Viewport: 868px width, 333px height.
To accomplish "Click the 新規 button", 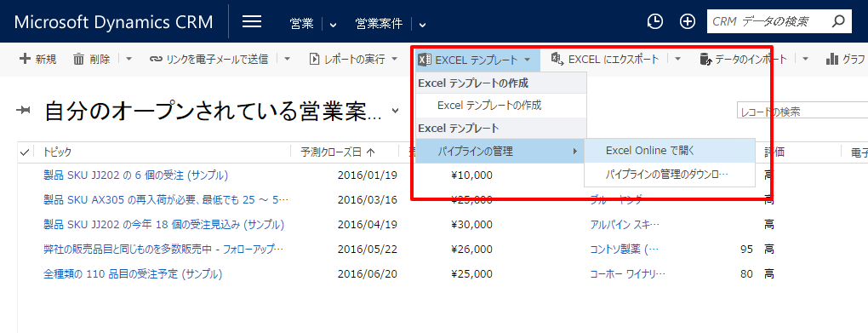I will (x=37, y=59).
